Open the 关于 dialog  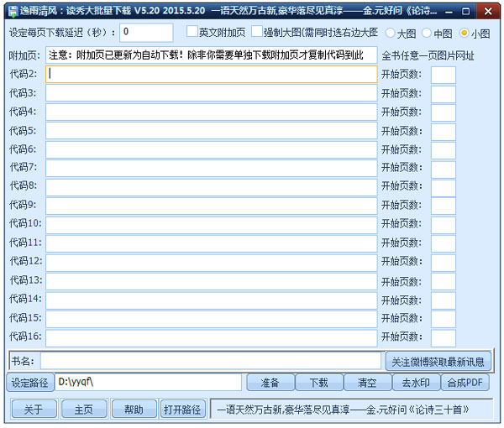[34, 409]
